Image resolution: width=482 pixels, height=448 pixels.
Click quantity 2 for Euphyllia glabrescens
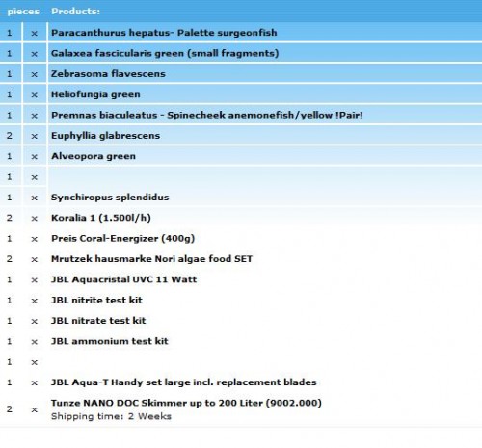click(10, 136)
